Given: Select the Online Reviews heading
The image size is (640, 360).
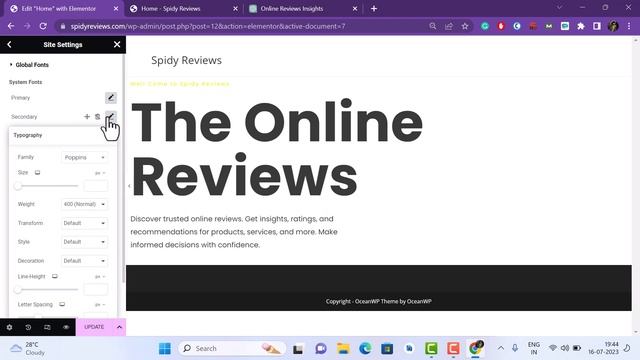Looking at the screenshot, I should click(x=277, y=149).
